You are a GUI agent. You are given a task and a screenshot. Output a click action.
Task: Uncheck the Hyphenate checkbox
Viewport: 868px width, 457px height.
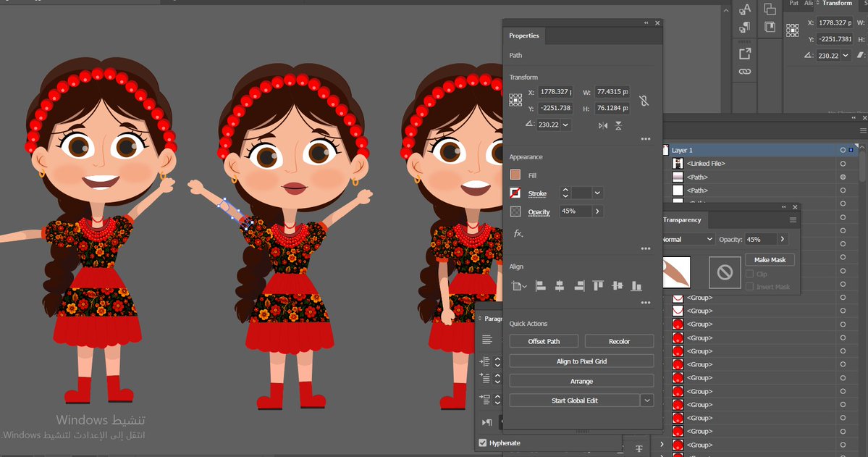coord(483,443)
